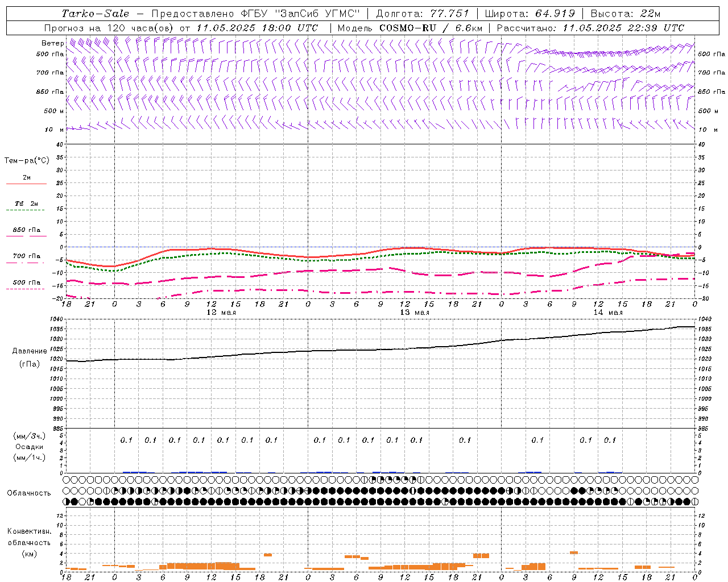The width and height of the screenshot is (728, 582).
Task: Click the Давление pressure panel label
Action: click(30, 351)
